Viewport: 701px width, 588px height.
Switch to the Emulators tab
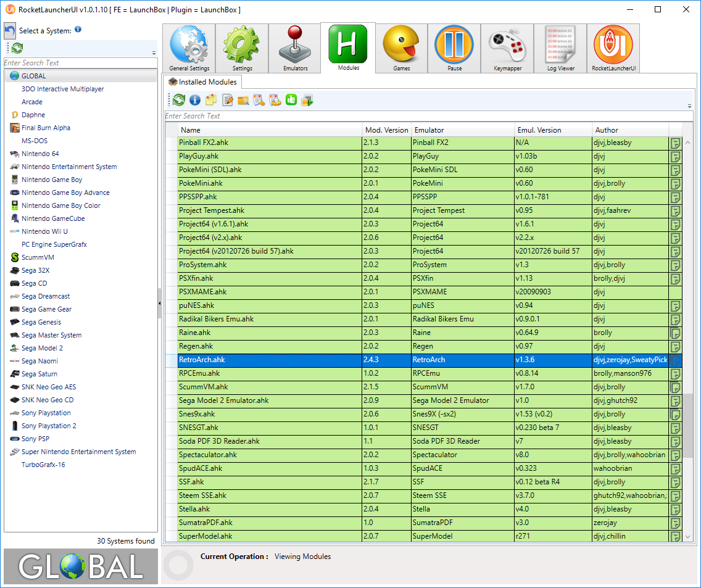point(295,48)
